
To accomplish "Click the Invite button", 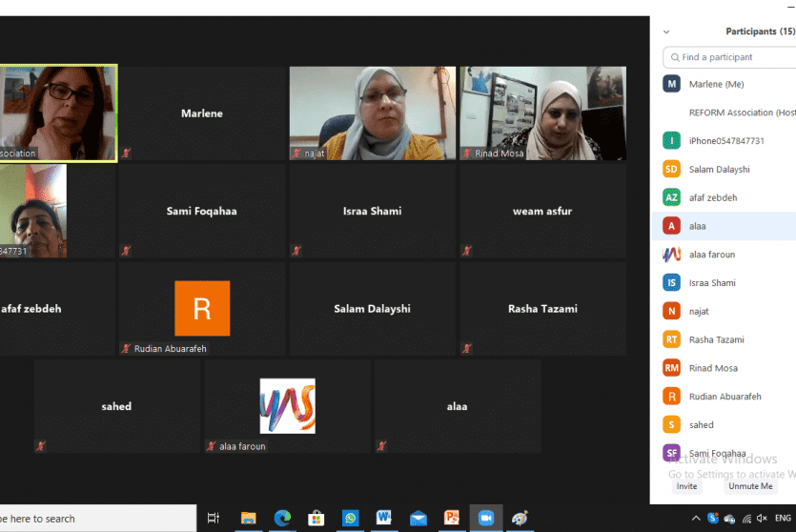I will tap(686, 486).
